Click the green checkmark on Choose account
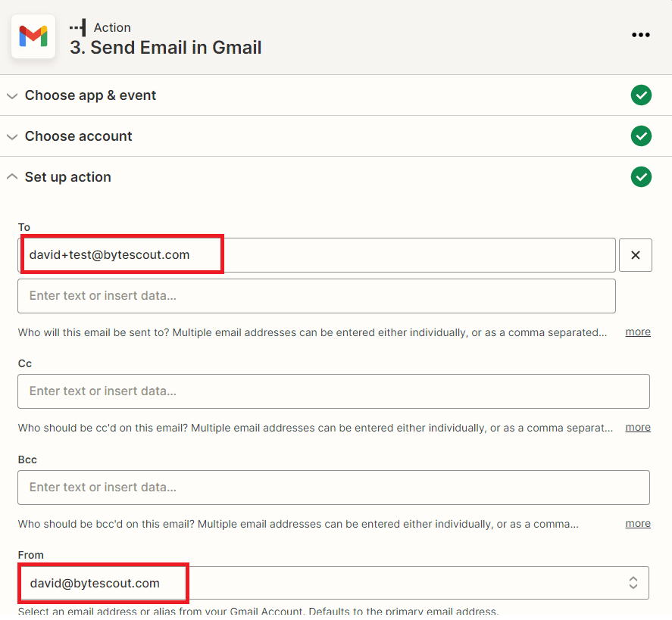This screenshot has width=672, height=620. click(x=641, y=136)
